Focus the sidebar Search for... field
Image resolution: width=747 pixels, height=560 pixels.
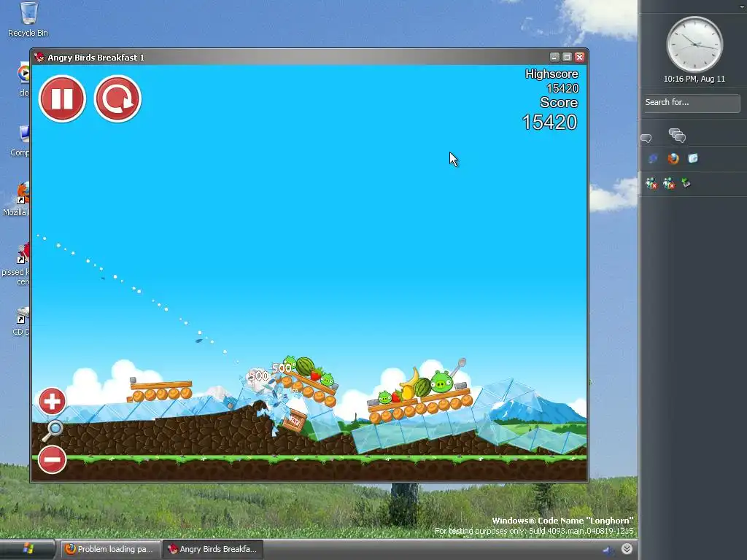tap(692, 103)
